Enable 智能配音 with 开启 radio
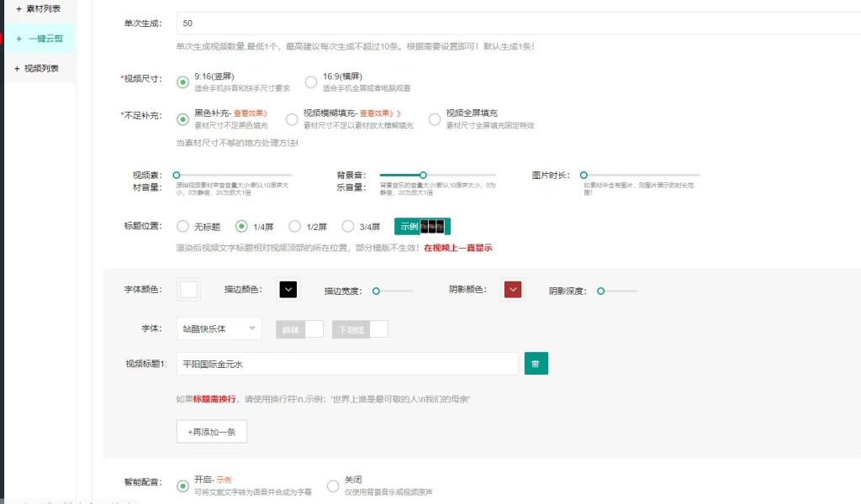The height and width of the screenshot is (504, 861). coord(182,486)
